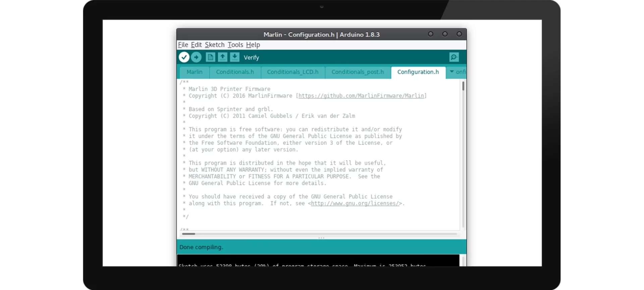Select the Configuration.h tab

click(418, 72)
